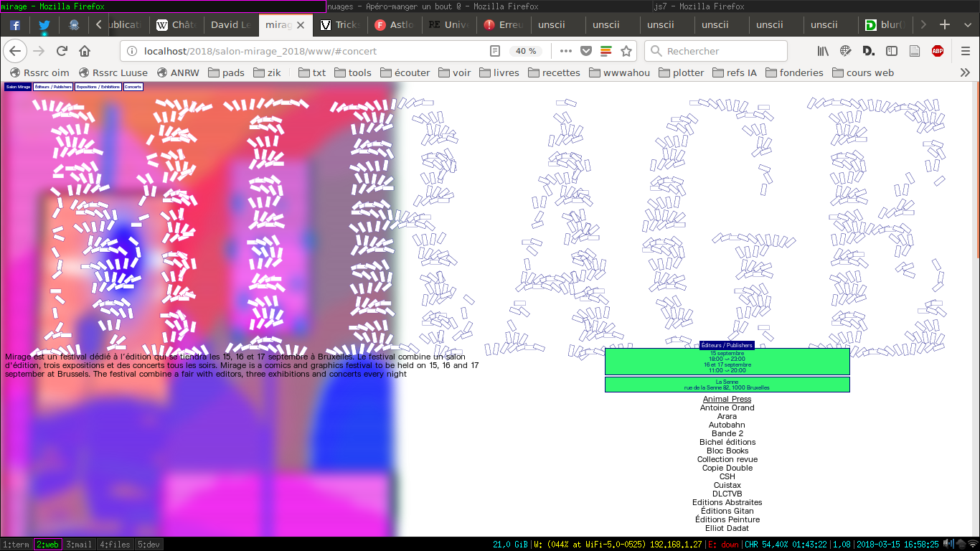The image size is (980, 551).
Task: Go to the Firefox home page
Action: [x=85, y=51]
